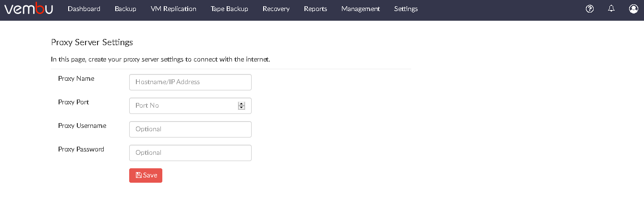Expand the Management menu
The height and width of the screenshot is (213, 644).
coord(361,9)
